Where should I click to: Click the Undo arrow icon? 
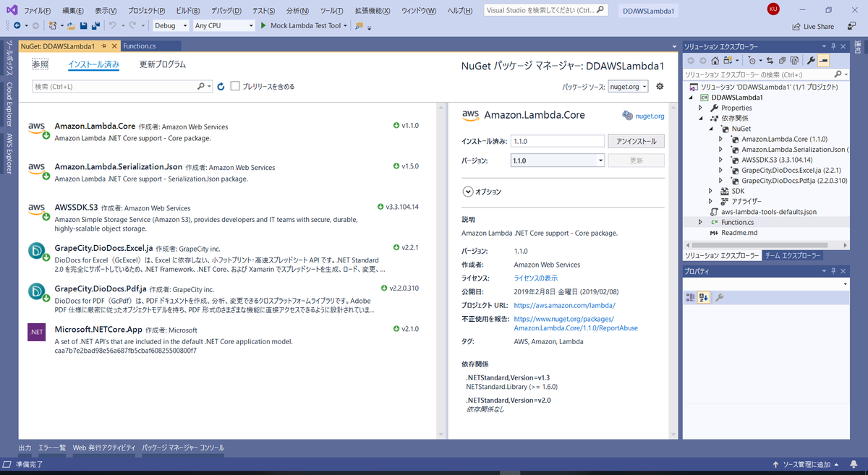[x=112, y=25]
